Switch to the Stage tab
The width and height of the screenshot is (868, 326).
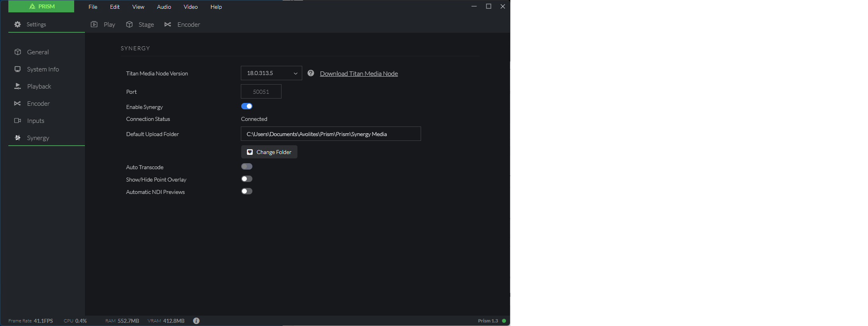point(140,24)
